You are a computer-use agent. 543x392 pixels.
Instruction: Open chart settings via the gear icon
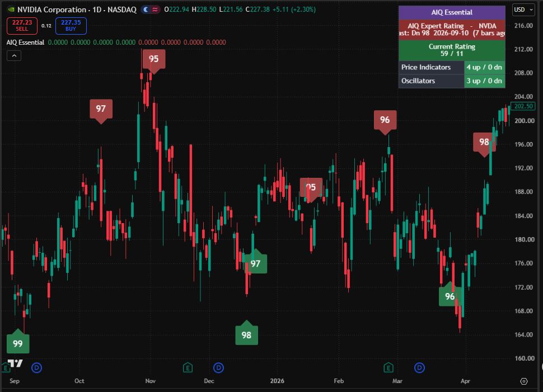pyautogui.click(x=524, y=381)
